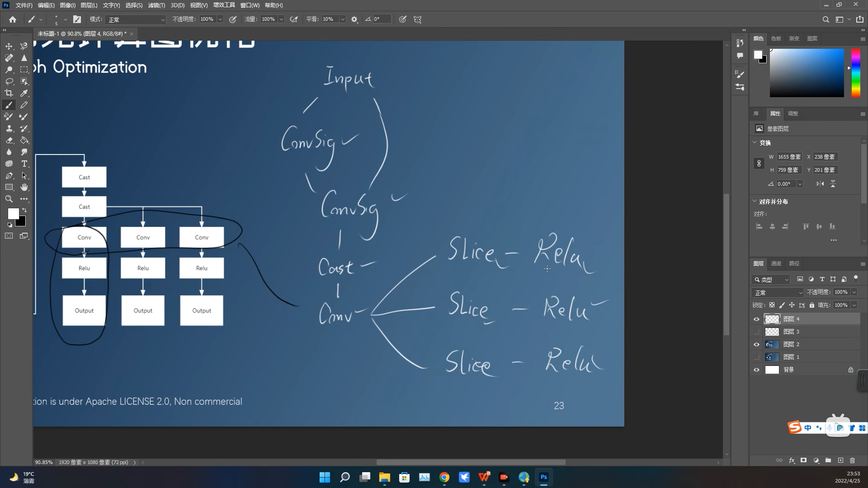868x488 pixels.
Task: Collapse the 变换 section
Action: (755, 142)
